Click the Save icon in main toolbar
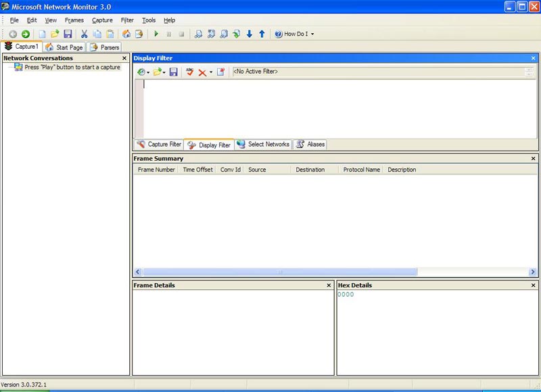This screenshot has width=541, height=392. pyautogui.click(x=68, y=34)
